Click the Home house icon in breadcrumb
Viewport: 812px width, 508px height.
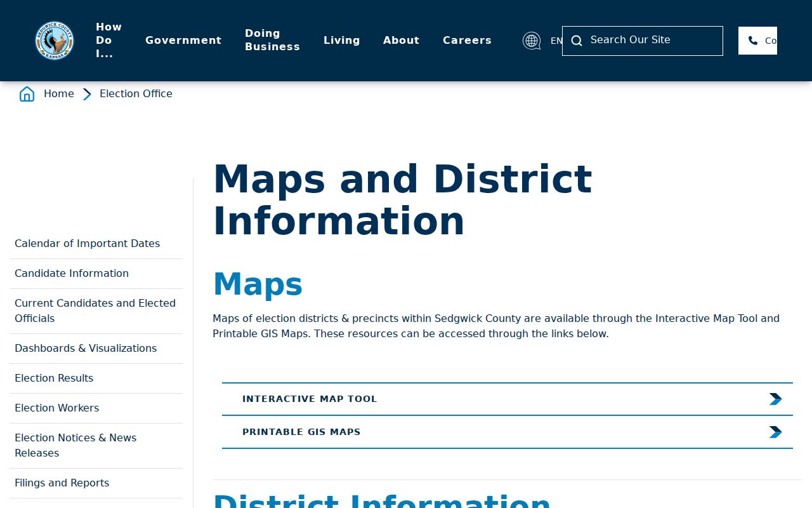(27, 94)
